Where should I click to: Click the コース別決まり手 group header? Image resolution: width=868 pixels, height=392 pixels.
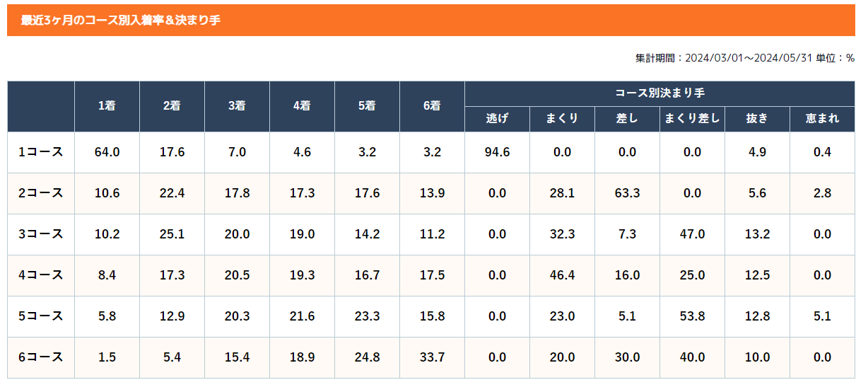coord(659,93)
